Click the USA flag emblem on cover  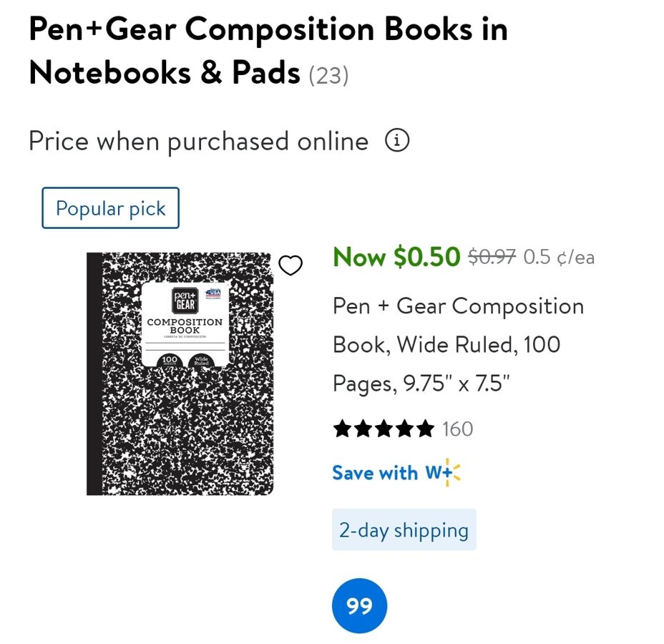pyautogui.click(x=213, y=293)
